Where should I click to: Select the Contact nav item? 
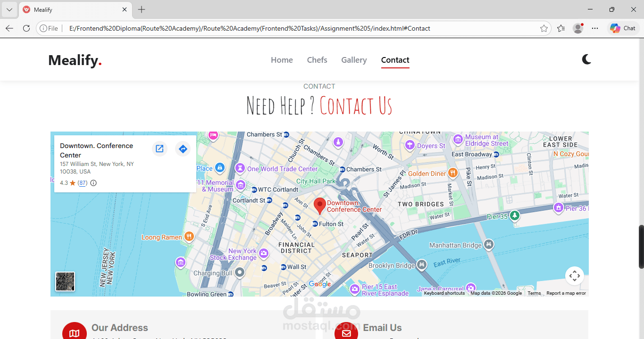[395, 60]
